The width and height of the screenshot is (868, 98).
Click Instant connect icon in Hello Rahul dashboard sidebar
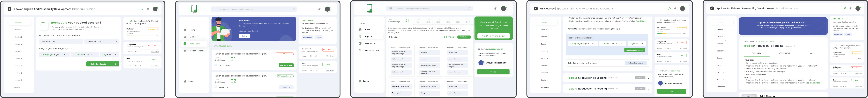pyautogui.click(x=185, y=51)
